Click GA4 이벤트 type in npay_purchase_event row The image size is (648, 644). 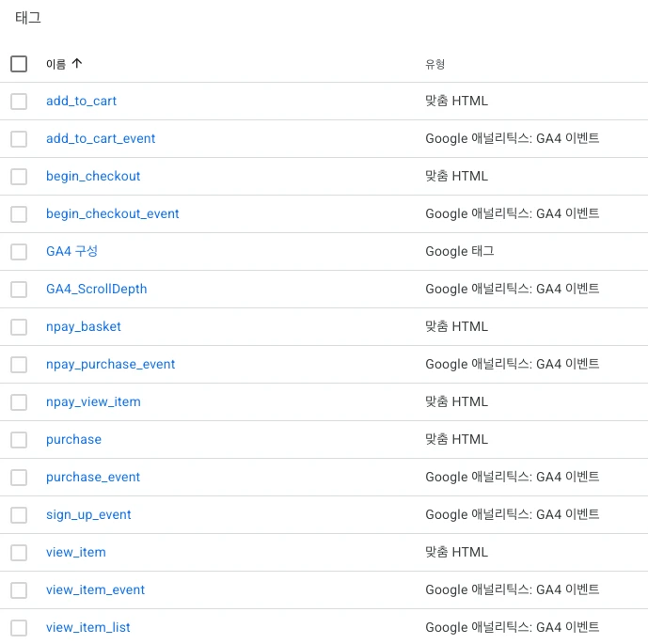click(512, 364)
